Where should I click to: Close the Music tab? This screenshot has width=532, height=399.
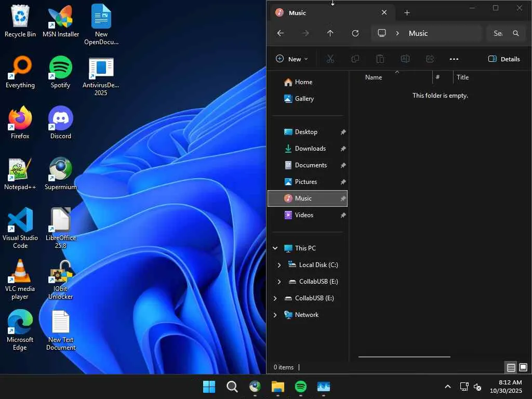384,12
